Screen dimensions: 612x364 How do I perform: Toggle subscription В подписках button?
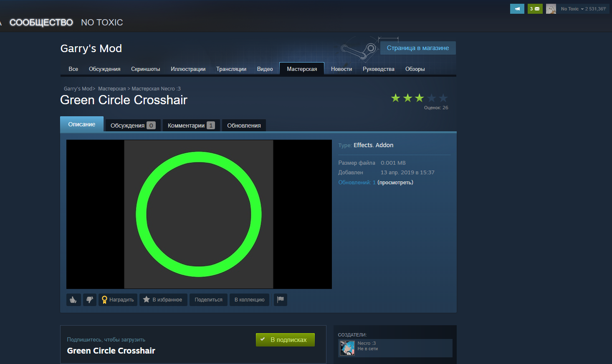[285, 340]
